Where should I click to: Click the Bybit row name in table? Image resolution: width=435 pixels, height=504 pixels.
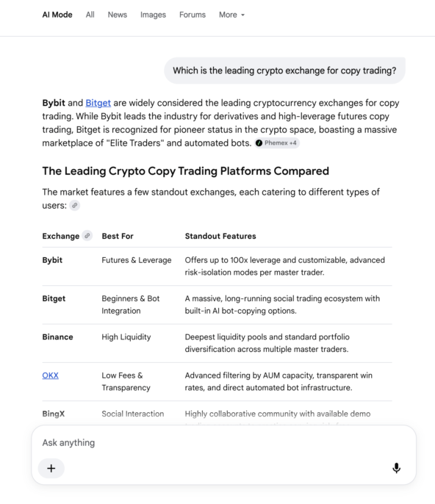[x=52, y=260]
